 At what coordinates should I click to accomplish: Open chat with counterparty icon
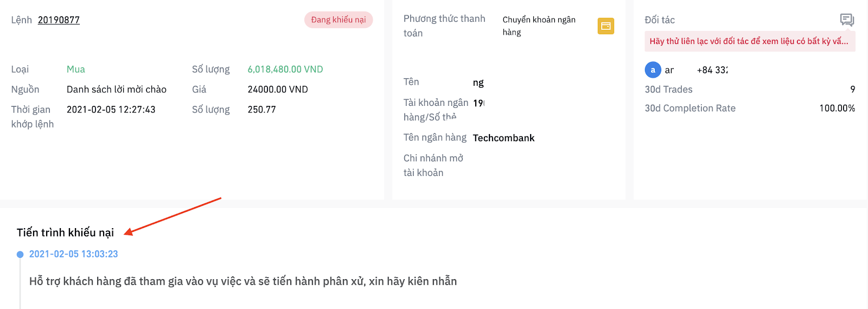click(x=847, y=20)
